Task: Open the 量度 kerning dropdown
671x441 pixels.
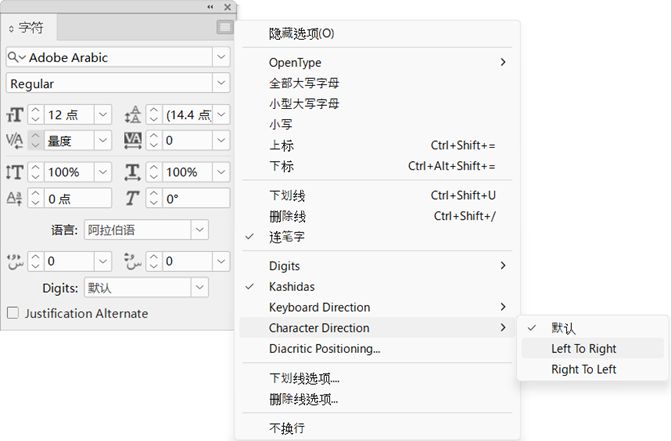Action: [103, 140]
